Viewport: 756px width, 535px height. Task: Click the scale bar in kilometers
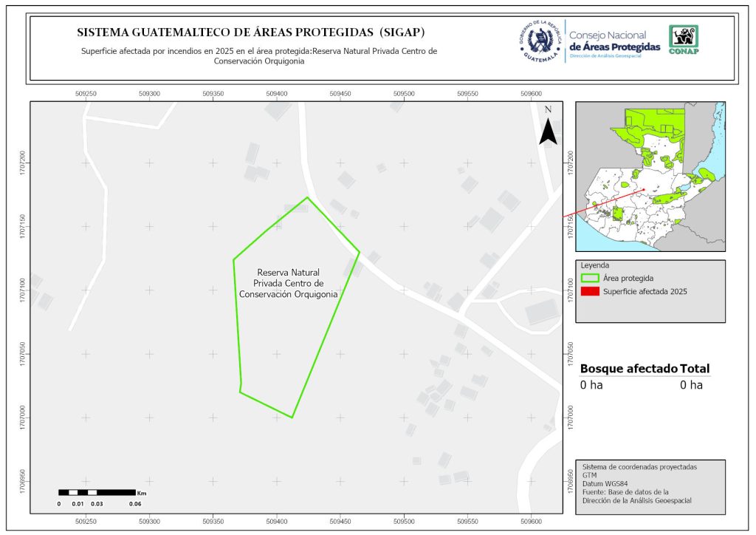tap(97, 492)
